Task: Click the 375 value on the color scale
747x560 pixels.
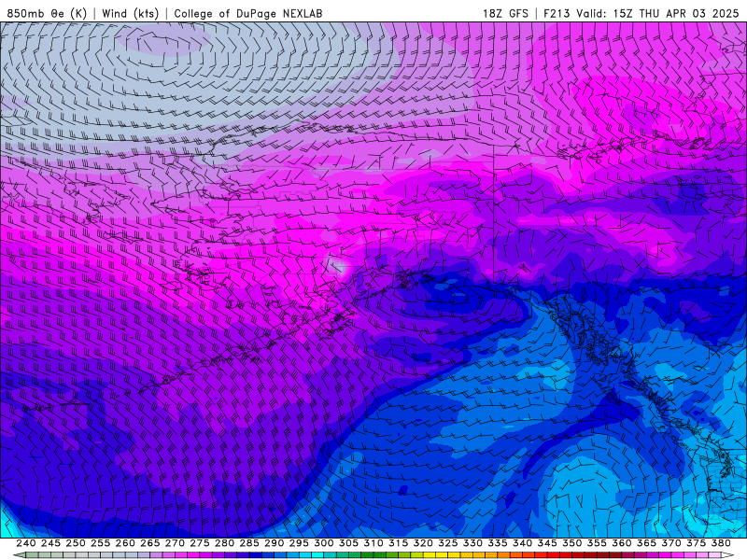Action: click(x=697, y=543)
